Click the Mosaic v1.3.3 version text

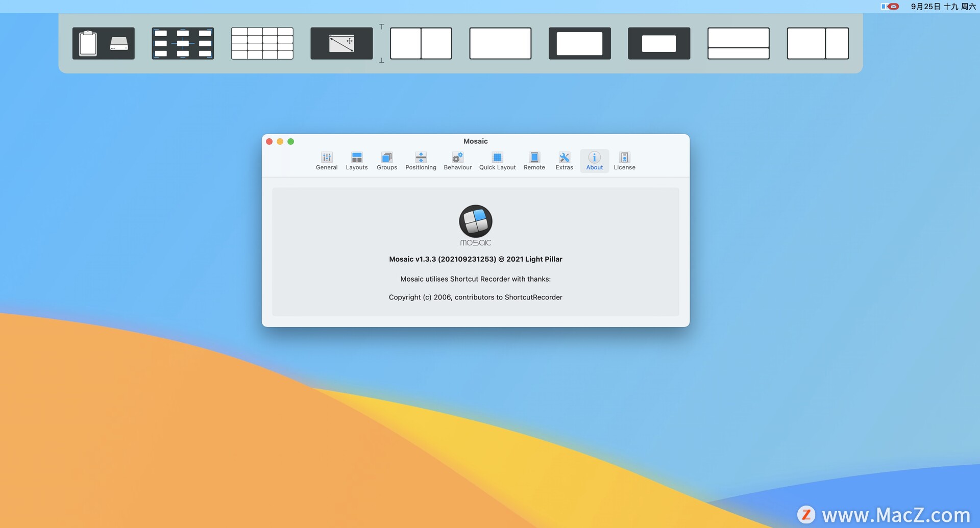pos(476,259)
